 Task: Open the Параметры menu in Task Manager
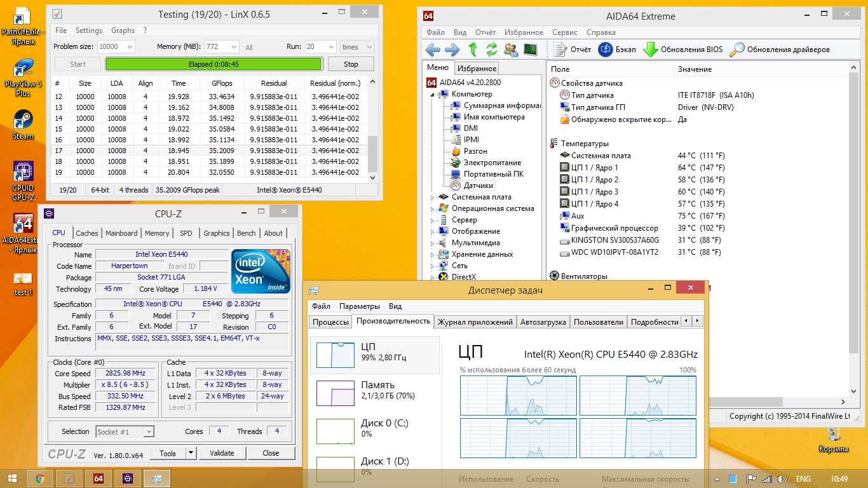(360, 306)
